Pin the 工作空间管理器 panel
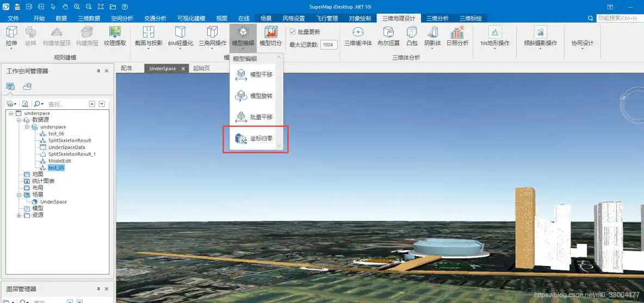Image resolution: width=644 pixels, height=303 pixels. click(98, 71)
